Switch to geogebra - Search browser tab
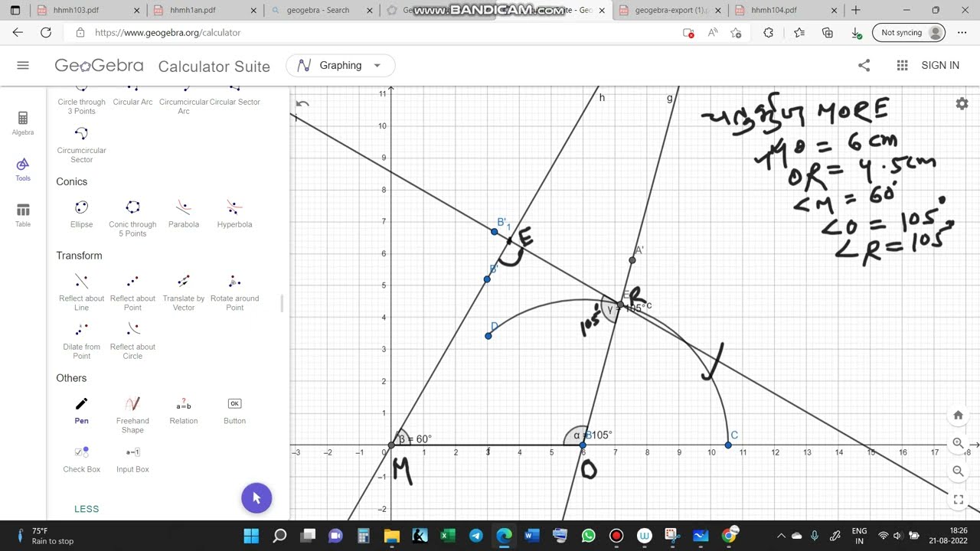980x551 pixels. 320,11
